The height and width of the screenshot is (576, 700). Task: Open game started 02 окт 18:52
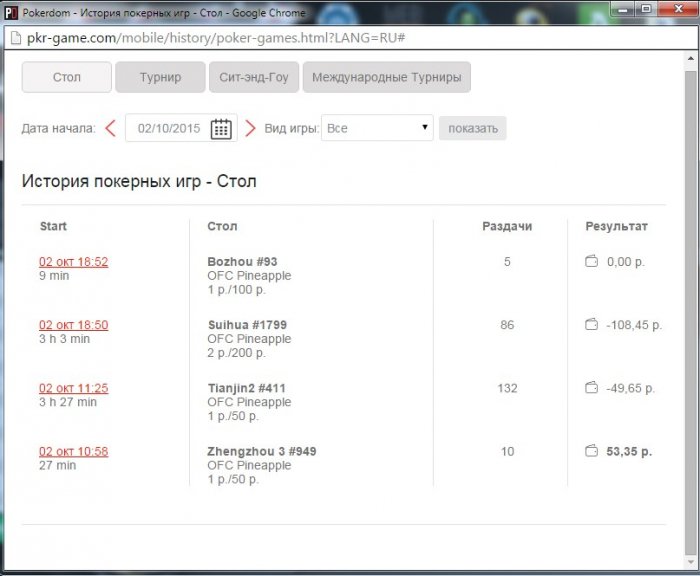tap(74, 262)
